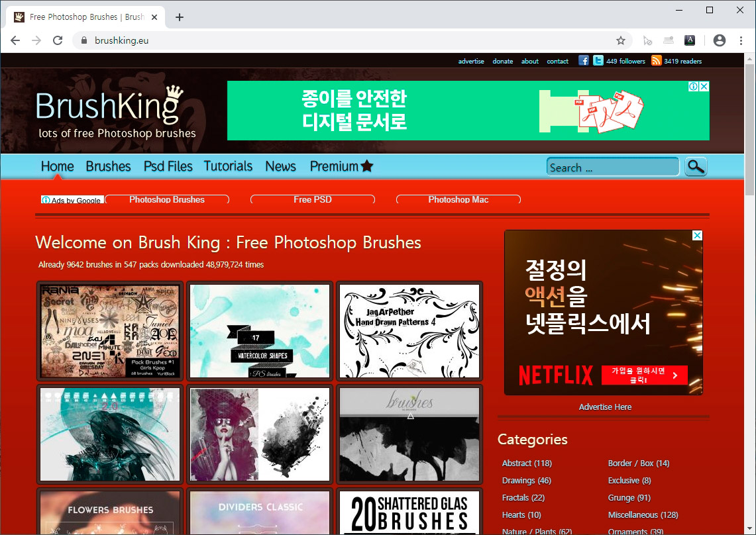Image resolution: width=756 pixels, height=535 pixels.
Task: Open the 17 Watercolor Shapes thumbnail
Action: coord(260,331)
